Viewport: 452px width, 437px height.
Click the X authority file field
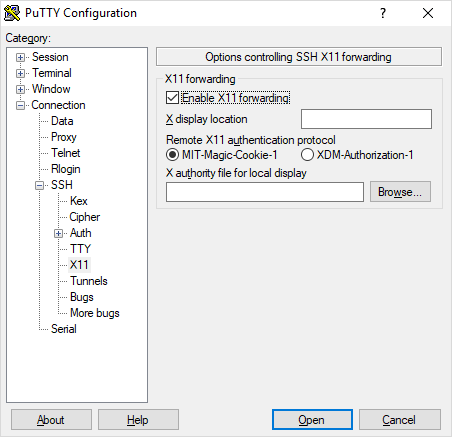(x=265, y=192)
